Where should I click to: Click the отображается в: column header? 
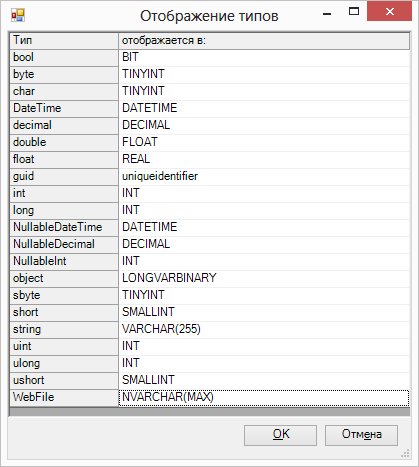[x=264, y=41]
